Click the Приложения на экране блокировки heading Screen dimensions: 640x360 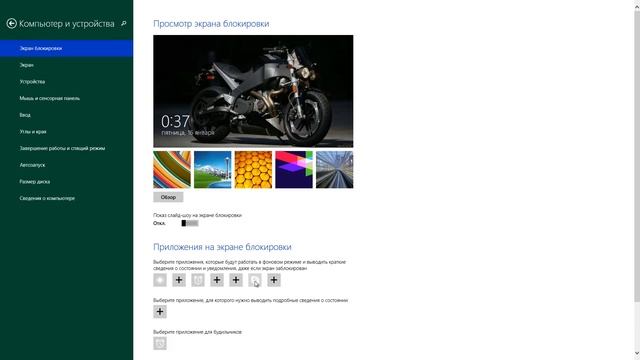point(222,247)
